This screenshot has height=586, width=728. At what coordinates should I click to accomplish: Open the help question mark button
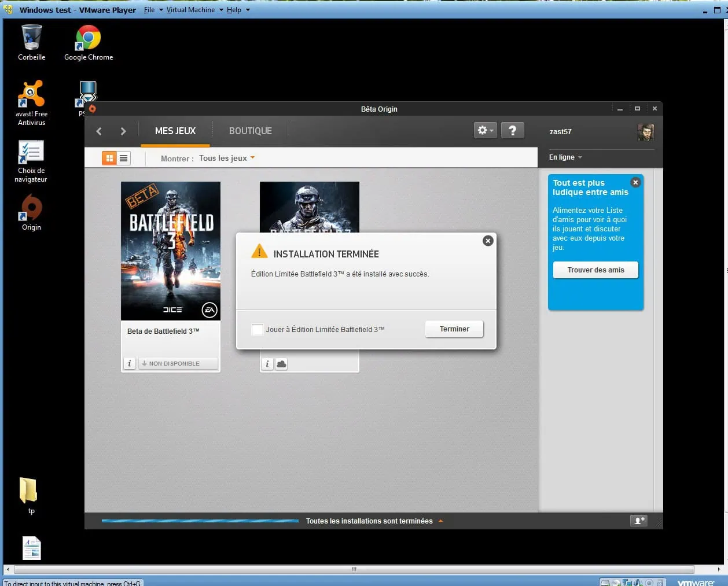point(512,131)
